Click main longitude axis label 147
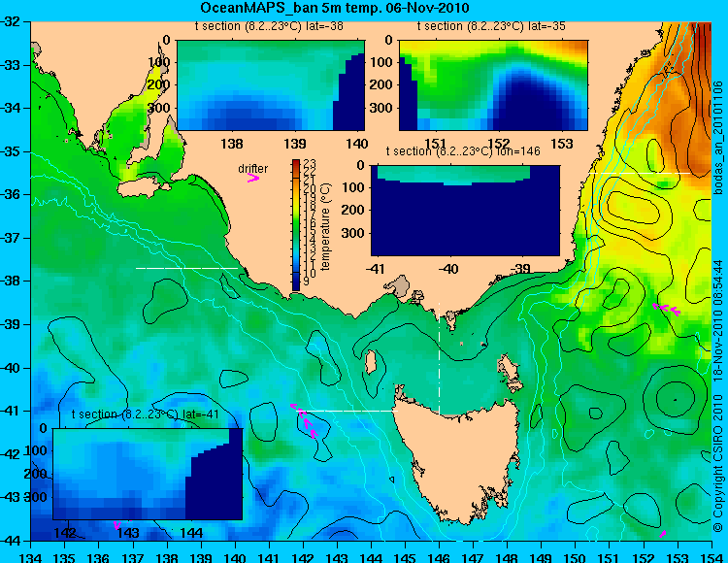The height and width of the screenshot is (563, 728). point(473,557)
